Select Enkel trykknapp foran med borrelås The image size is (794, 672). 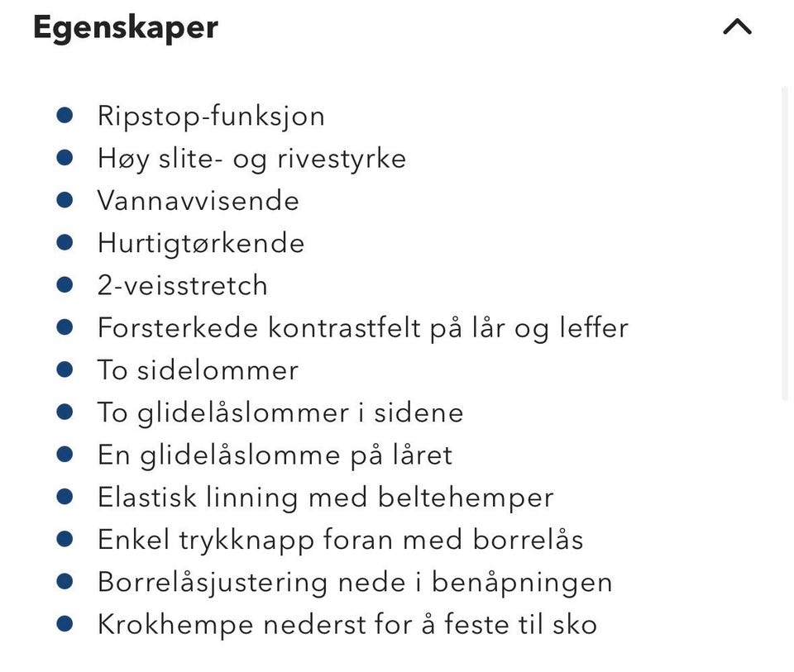[340, 541]
